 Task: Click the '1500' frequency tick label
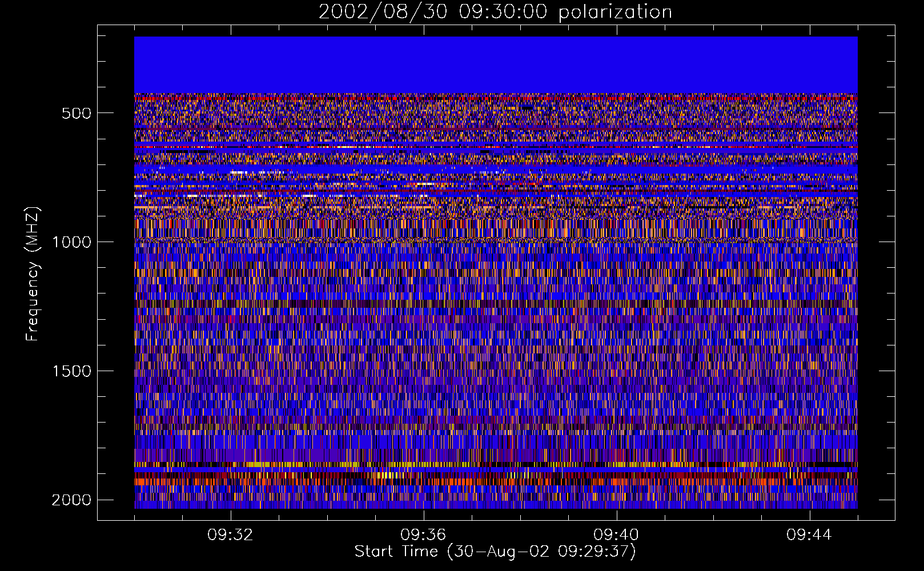[x=72, y=371]
